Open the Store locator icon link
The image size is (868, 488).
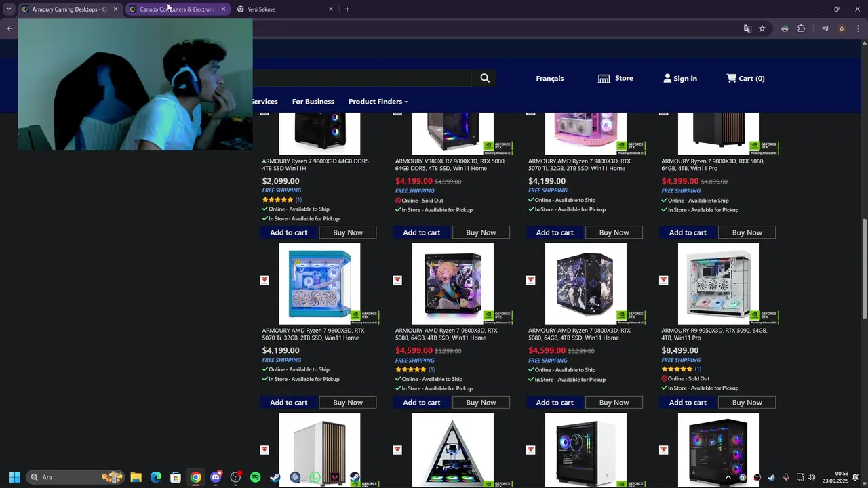pyautogui.click(x=615, y=78)
